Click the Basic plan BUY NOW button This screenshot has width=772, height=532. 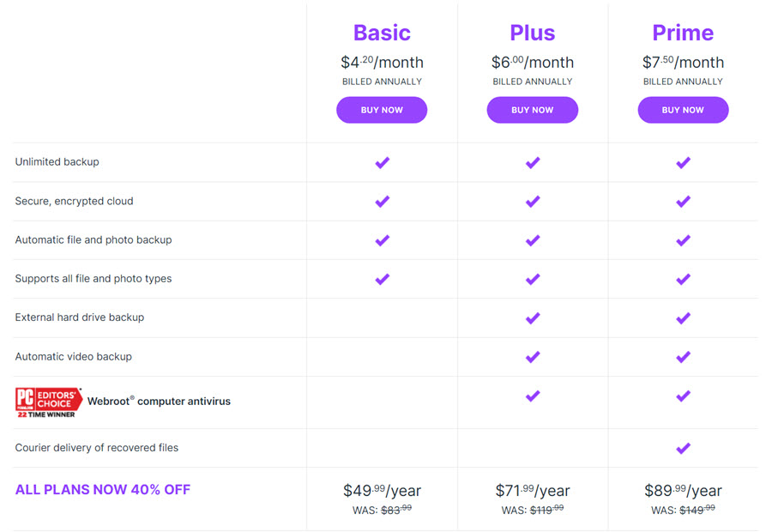[x=382, y=110]
